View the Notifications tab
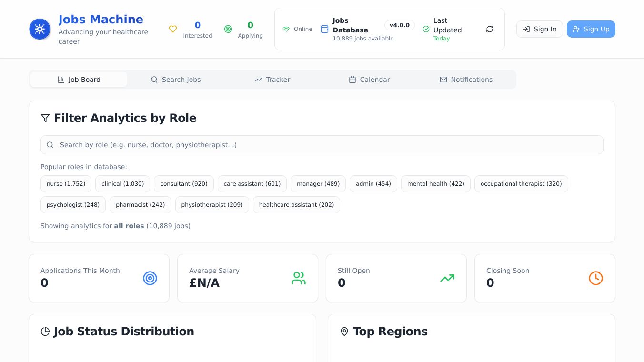 [x=466, y=80]
